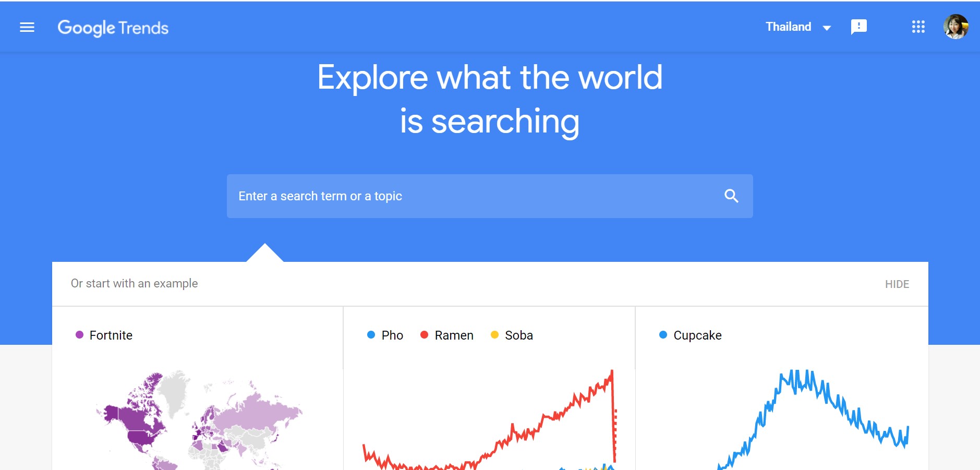Open the account profile avatar
The width and height of the screenshot is (980, 470).
[x=955, y=27]
